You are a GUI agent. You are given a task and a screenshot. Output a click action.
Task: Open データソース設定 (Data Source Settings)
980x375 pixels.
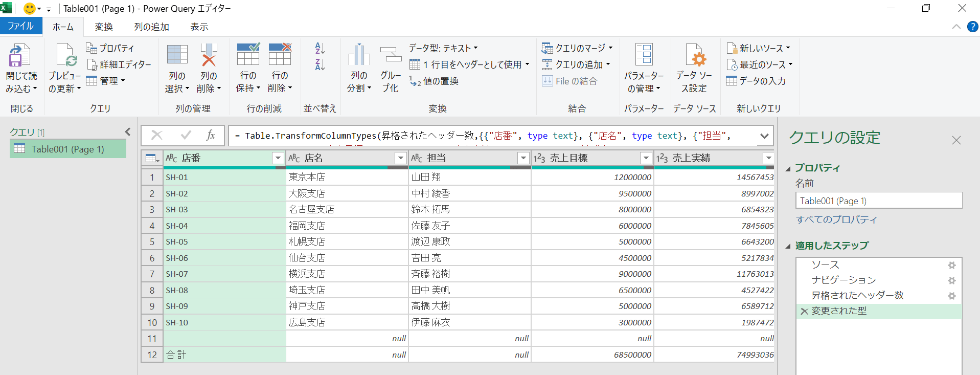pos(694,56)
